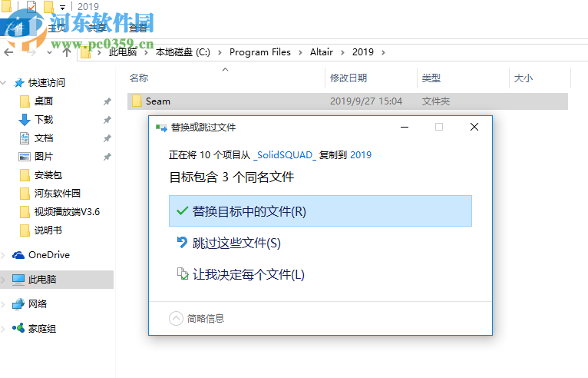Select OneDrive in navigation pane
This screenshot has height=378, width=588.
point(49,255)
